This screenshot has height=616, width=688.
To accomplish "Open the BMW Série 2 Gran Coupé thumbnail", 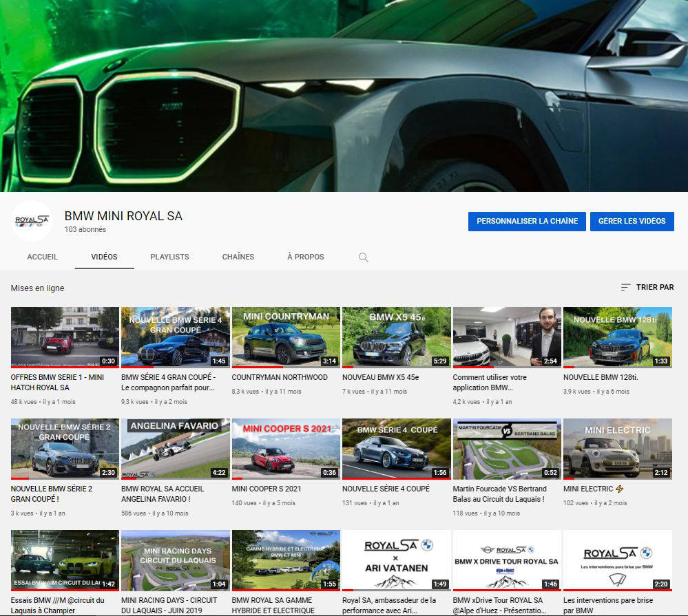I will (x=65, y=449).
